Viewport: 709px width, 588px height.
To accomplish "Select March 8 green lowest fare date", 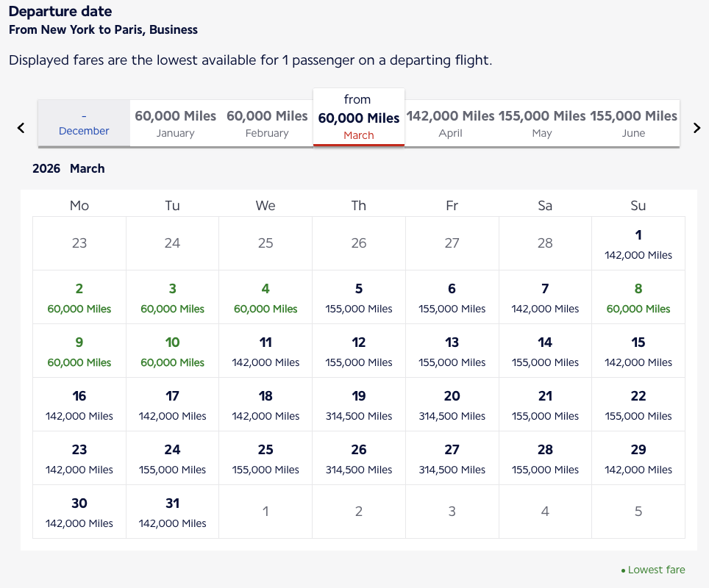I will coord(638,298).
